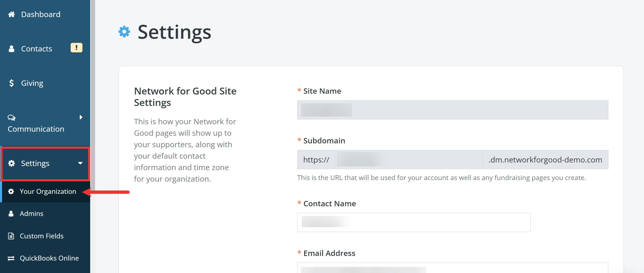Click the Giving menu entry
The width and height of the screenshot is (644, 273).
pyautogui.click(x=32, y=83)
